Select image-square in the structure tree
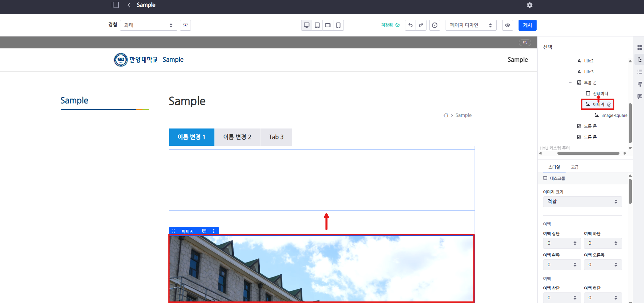The height and width of the screenshot is (303, 644). (614, 116)
